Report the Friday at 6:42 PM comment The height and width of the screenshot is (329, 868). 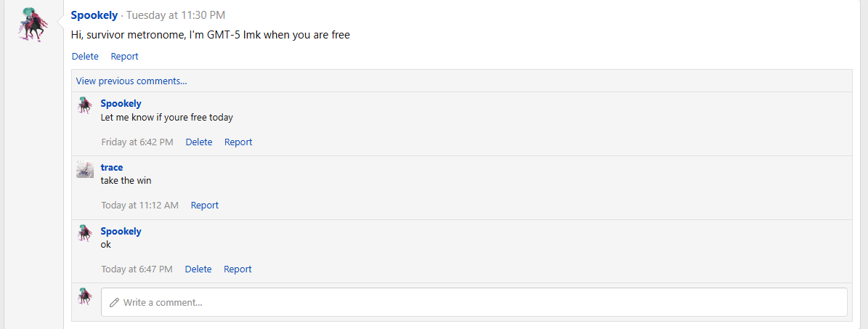point(238,142)
